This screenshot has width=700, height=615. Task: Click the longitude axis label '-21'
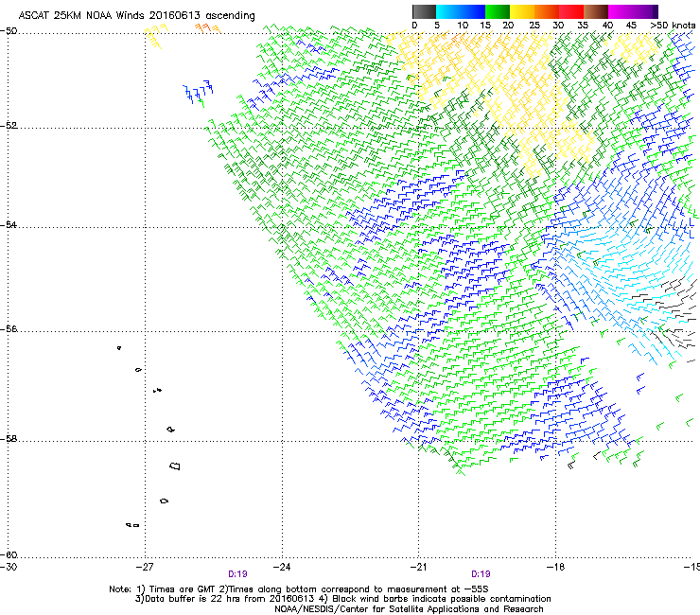tap(418, 567)
